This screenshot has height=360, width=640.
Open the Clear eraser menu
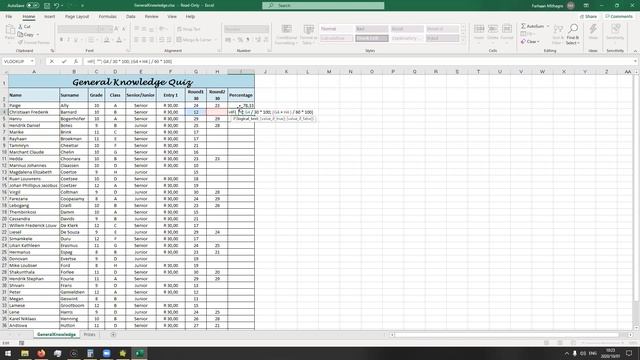click(530, 42)
